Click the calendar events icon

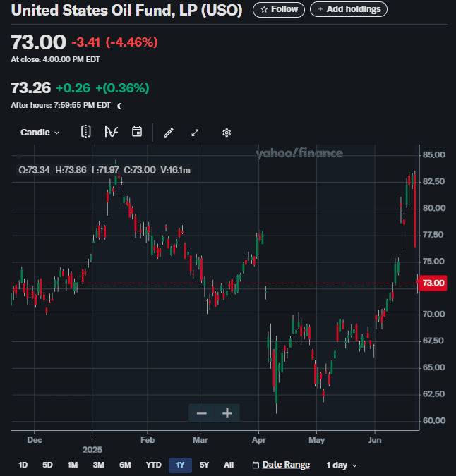[x=137, y=132]
